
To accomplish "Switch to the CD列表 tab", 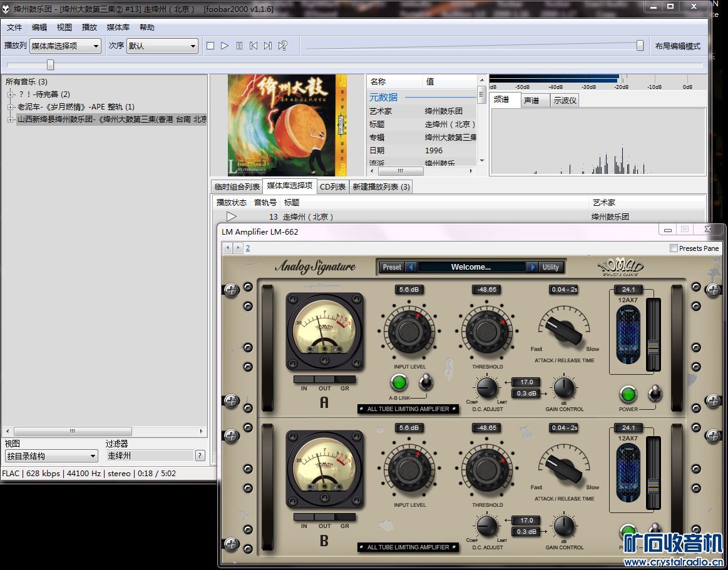I will [x=333, y=186].
